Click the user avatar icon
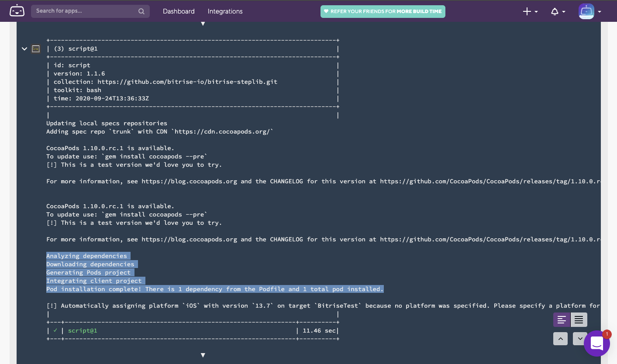Screen dimensions: 617x364 586,11
